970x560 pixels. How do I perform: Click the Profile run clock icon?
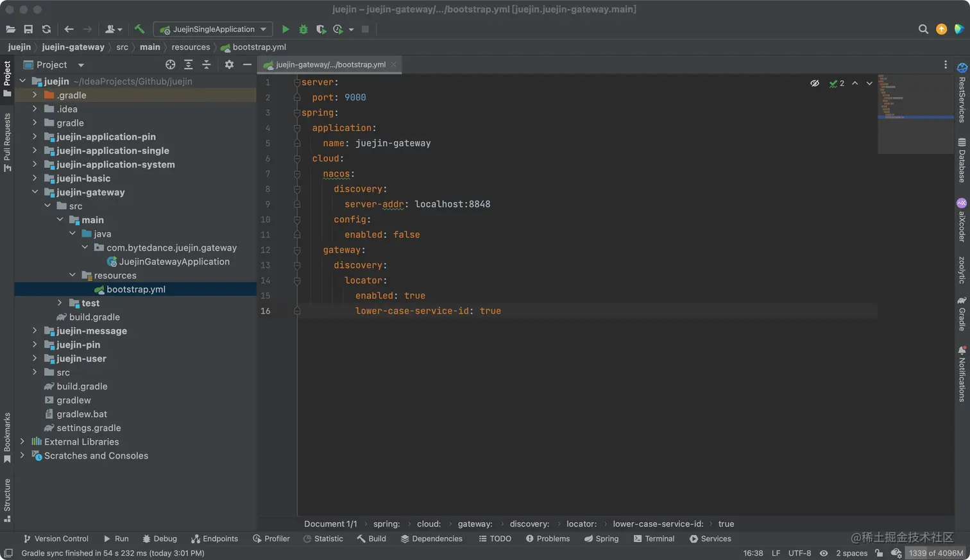[338, 29]
